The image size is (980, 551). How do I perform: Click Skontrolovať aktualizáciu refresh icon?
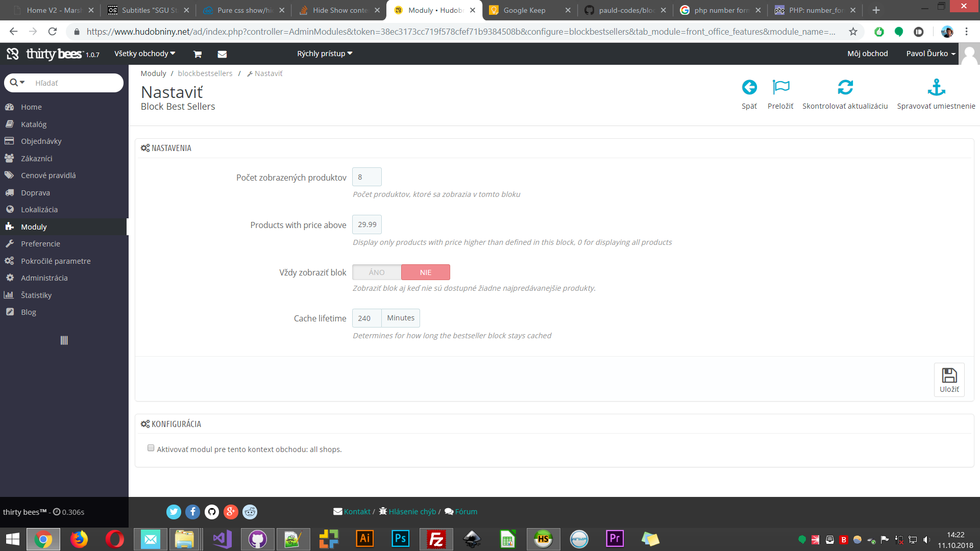click(x=845, y=88)
